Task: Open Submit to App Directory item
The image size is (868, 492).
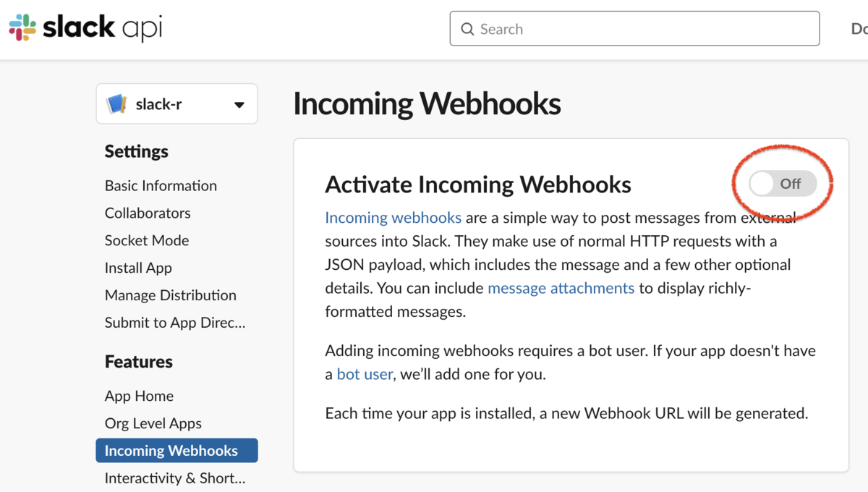Action: coord(175,323)
